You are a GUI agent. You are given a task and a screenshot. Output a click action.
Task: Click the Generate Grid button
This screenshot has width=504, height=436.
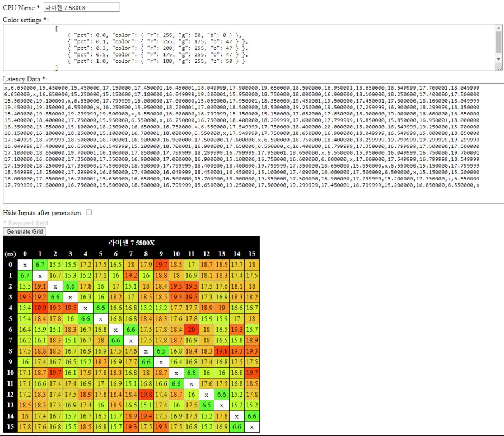pos(25,231)
